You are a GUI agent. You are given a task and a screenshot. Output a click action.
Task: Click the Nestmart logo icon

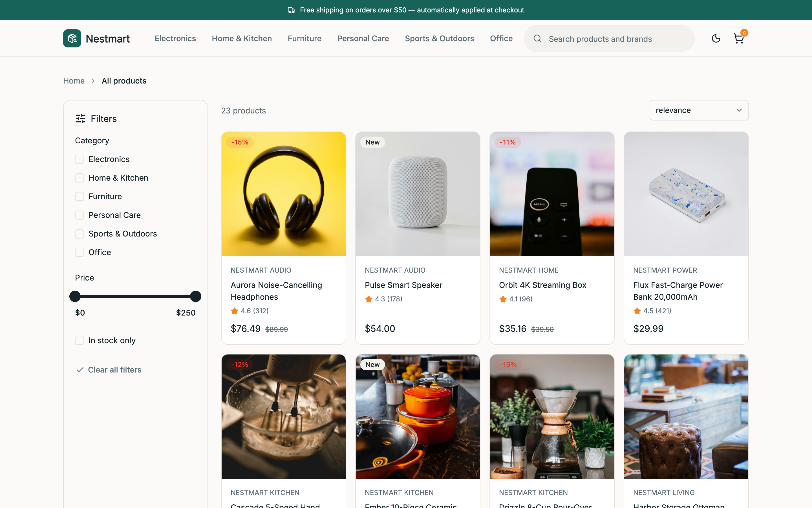(x=72, y=38)
